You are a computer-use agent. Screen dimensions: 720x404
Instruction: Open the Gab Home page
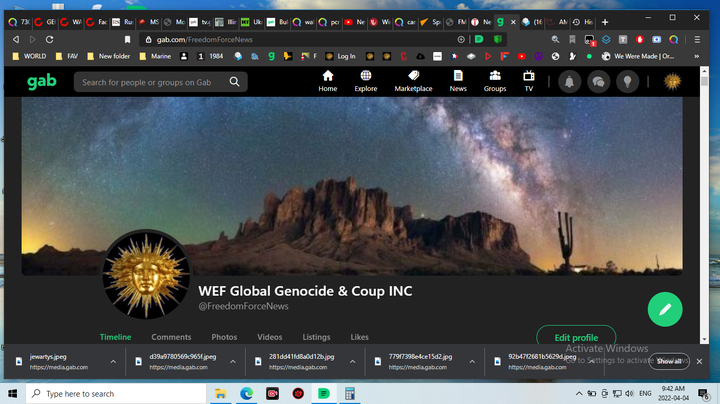point(327,81)
